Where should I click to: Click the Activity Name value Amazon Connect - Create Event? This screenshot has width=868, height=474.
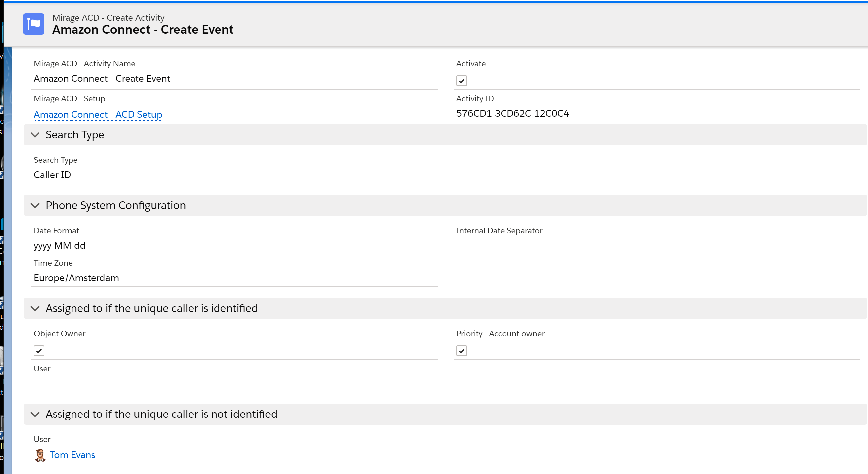(102, 78)
